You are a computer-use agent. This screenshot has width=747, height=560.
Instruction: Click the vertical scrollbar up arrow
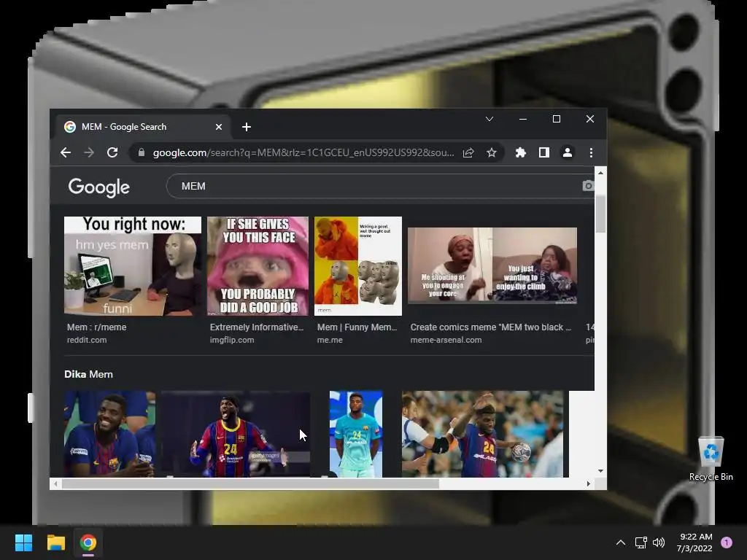point(601,172)
